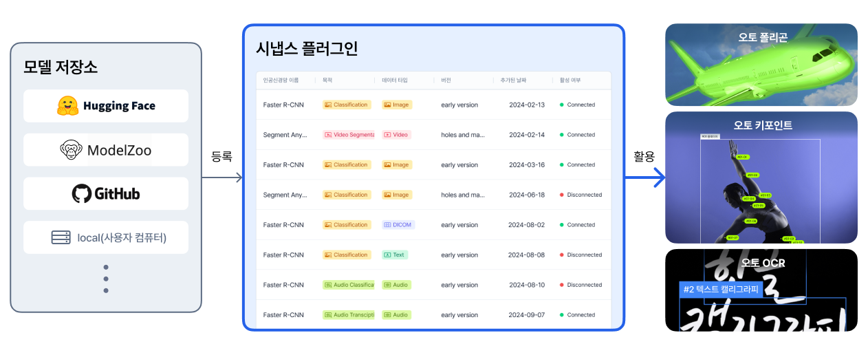Sort by the 버전 column header

(x=446, y=80)
